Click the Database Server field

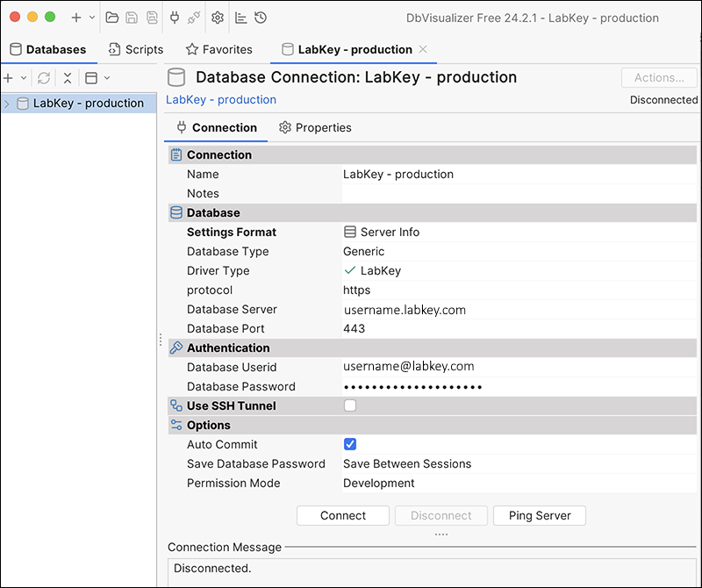click(519, 310)
